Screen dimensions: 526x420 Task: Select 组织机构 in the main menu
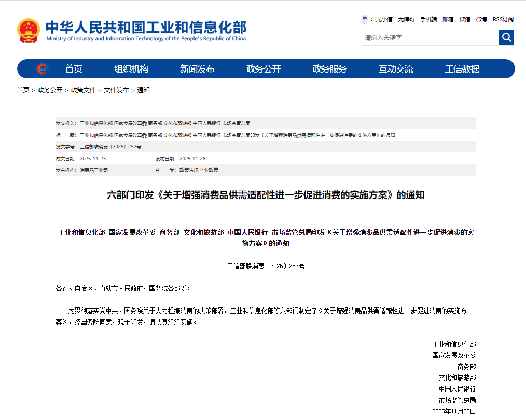[131, 69]
